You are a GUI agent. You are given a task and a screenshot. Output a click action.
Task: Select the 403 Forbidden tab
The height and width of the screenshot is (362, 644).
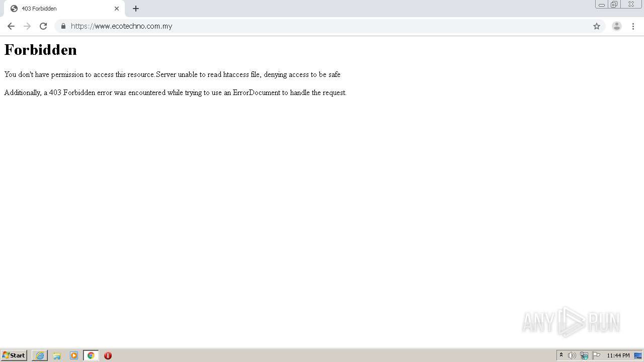click(64, 9)
